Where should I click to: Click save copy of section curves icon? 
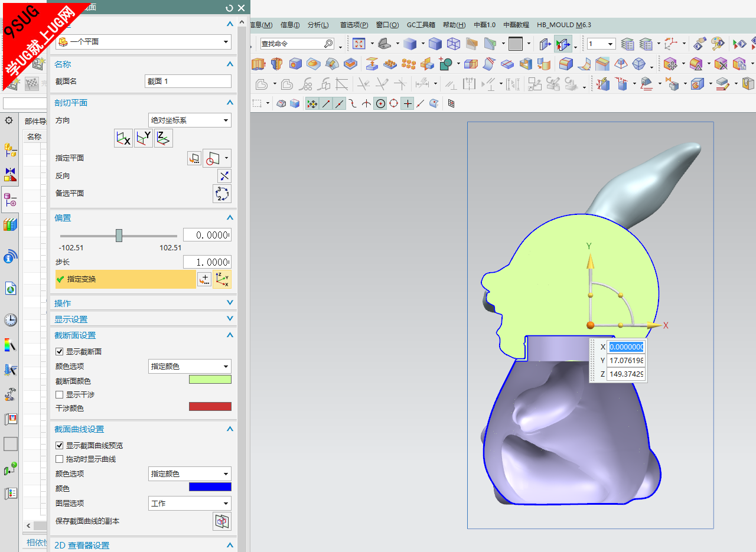[x=222, y=521]
